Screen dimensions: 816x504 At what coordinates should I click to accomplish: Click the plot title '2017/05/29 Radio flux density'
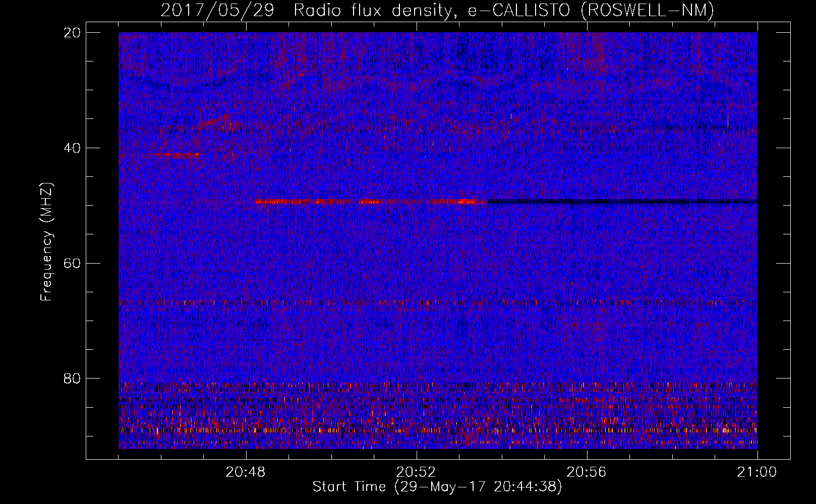point(308,10)
